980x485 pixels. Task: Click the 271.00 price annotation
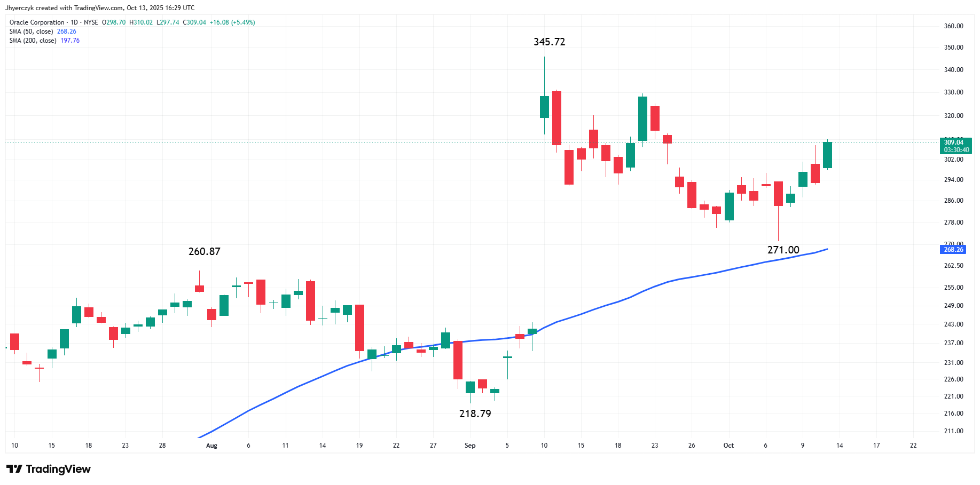click(x=783, y=250)
